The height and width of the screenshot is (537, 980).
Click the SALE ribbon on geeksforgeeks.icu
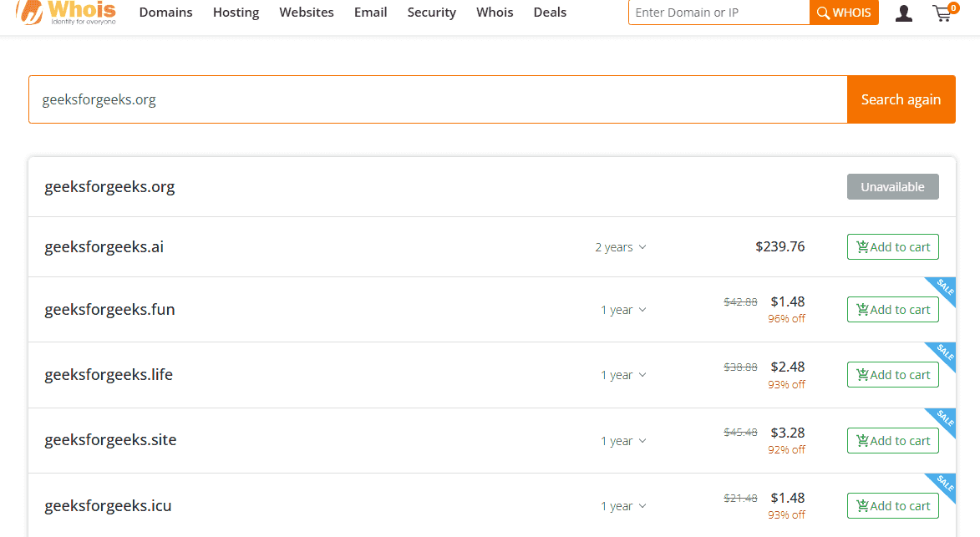coord(944,484)
